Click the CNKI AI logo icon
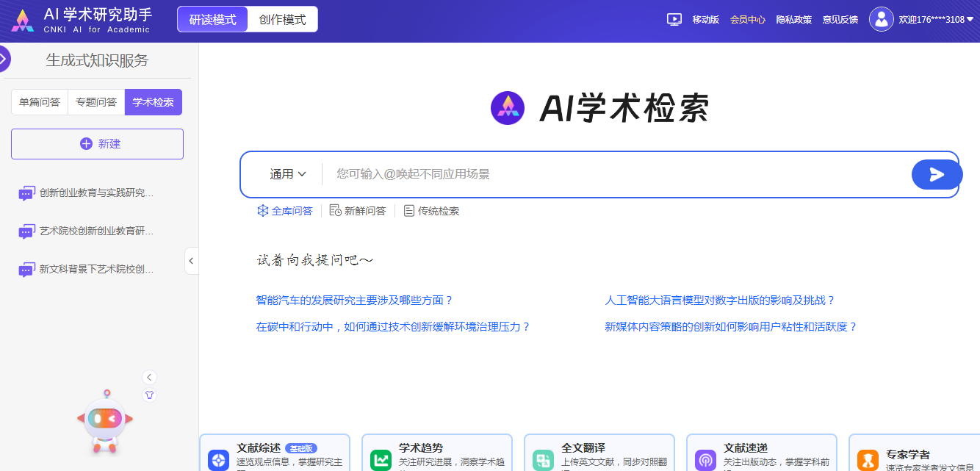Screen dimensions: 980x471 pos(23,21)
